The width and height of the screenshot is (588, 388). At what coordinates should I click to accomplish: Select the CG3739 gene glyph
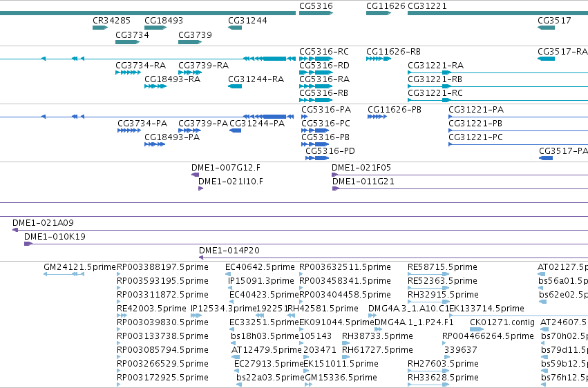pyautogui.click(x=190, y=42)
